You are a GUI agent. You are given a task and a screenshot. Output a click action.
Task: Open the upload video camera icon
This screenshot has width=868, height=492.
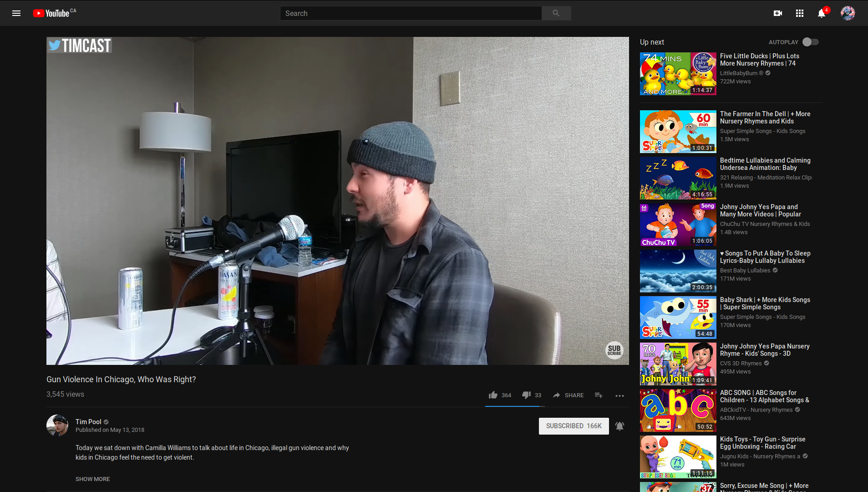(777, 13)
